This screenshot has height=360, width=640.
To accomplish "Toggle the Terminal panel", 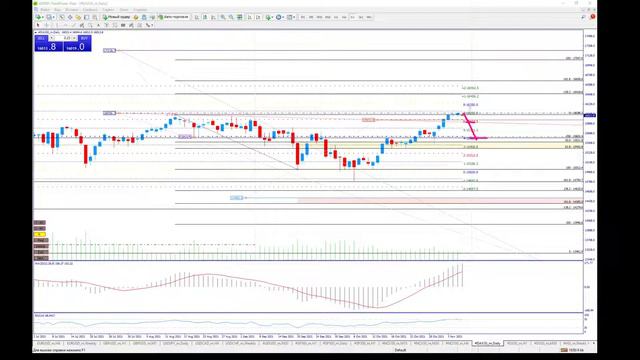I will point(87,17).
